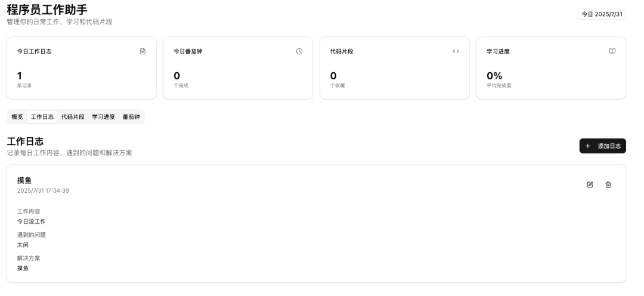The width and height of the screenshot is (644, 296).
Task: Go to the 学习进度 tab
Action: 103,117
